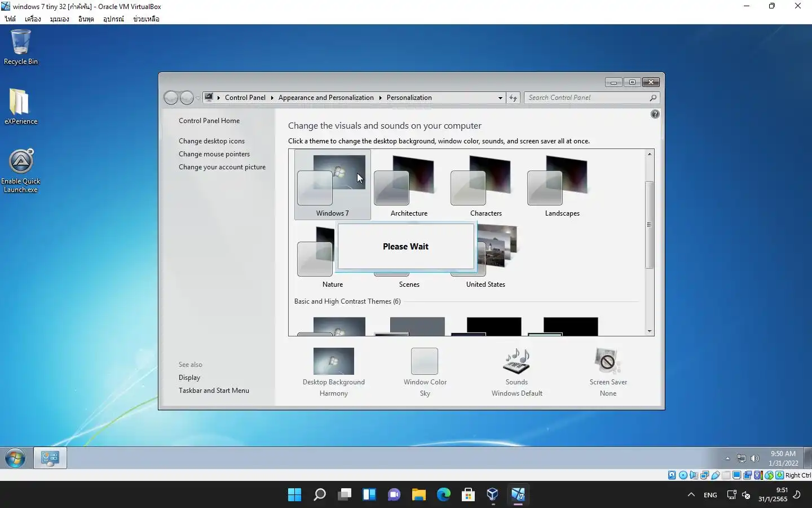
Task: Open host Windows 11 Start button
Action: pos(294,495)
